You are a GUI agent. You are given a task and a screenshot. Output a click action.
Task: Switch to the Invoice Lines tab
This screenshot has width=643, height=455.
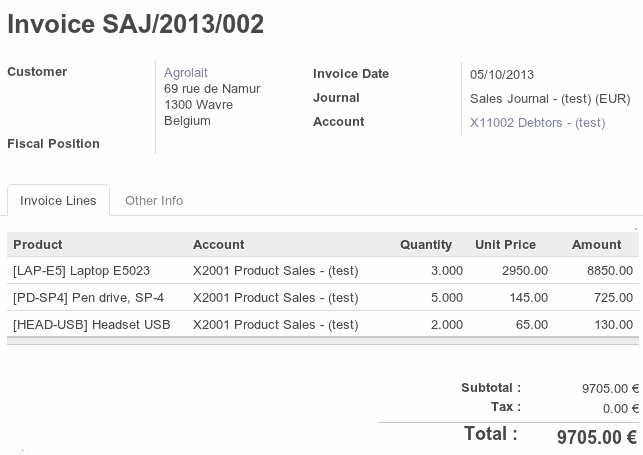coord(58,200)
